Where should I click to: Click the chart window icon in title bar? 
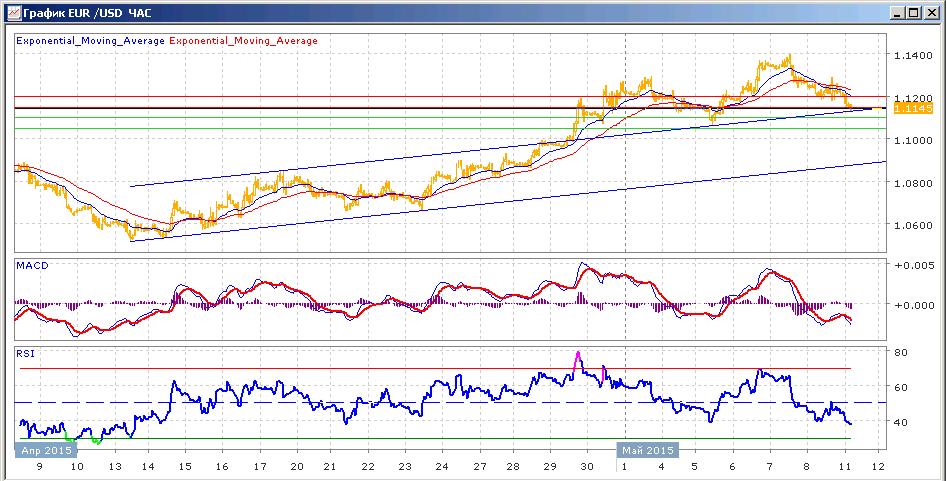pos(12,12)
